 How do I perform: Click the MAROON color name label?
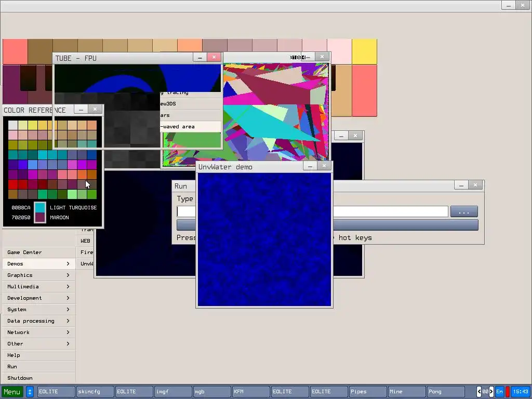pyautogui.click(x=59, y=218)
